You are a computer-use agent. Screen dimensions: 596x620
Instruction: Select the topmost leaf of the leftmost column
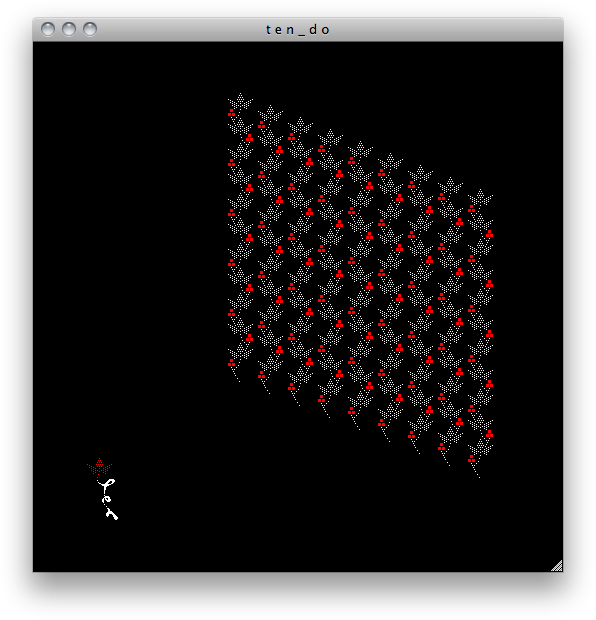click(240, 101)
